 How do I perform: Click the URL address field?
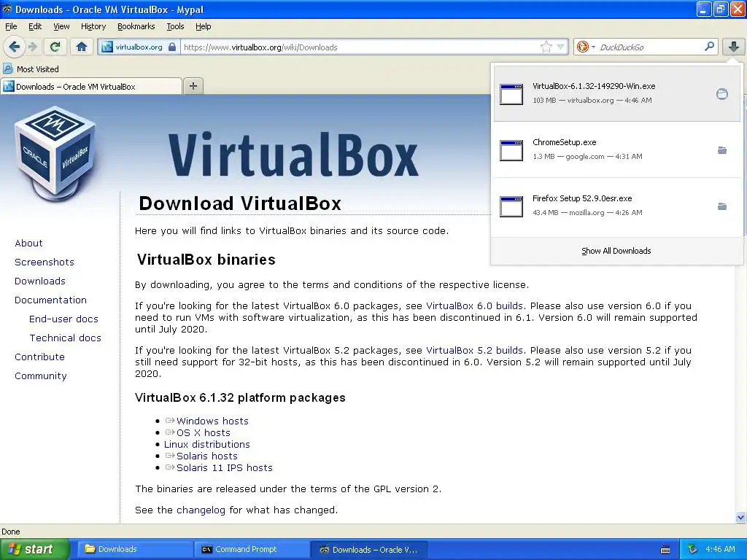(360, 47)
